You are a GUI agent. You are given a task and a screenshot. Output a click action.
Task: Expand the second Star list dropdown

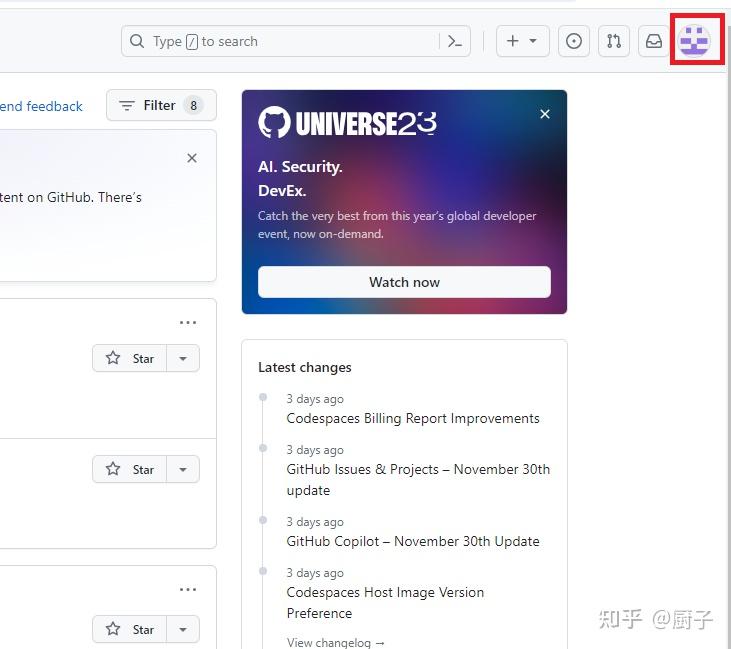pyautogui.click(x=183, y=469)
